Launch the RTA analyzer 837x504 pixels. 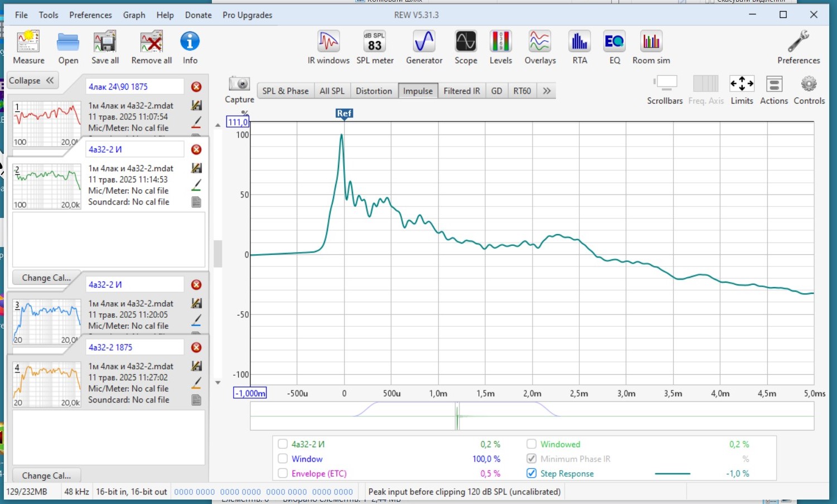tap(579, 47)
